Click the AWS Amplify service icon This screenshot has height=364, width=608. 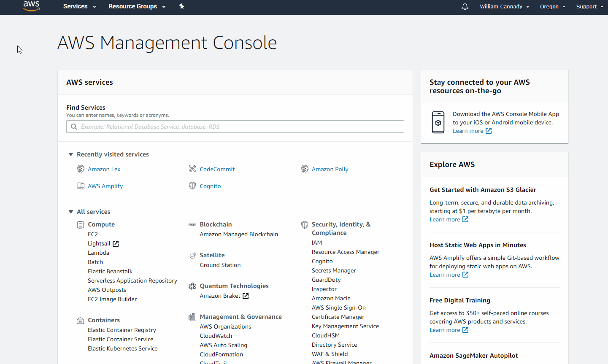tap(81, 186)
